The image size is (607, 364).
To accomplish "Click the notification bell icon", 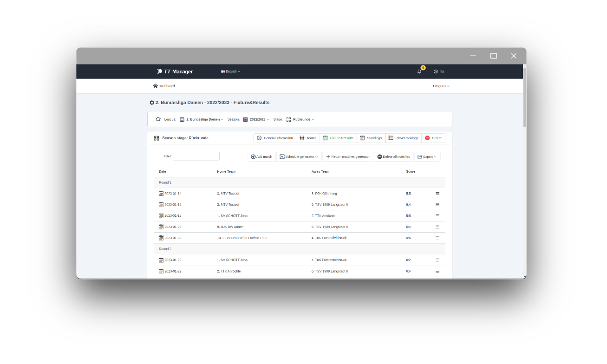I will pos(419,71).
